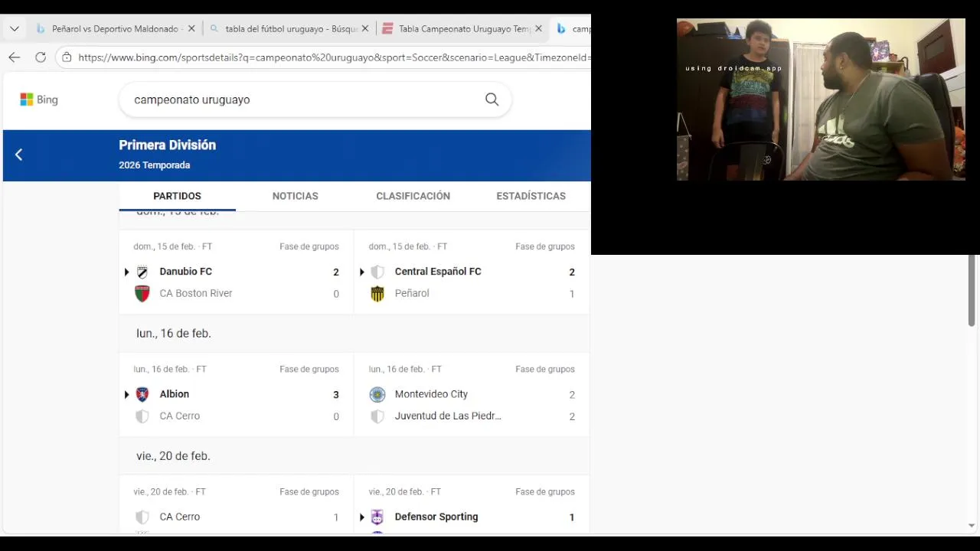Open Montevideo City team name
Viewport: 980px width, 551px height.
(431, 394)
